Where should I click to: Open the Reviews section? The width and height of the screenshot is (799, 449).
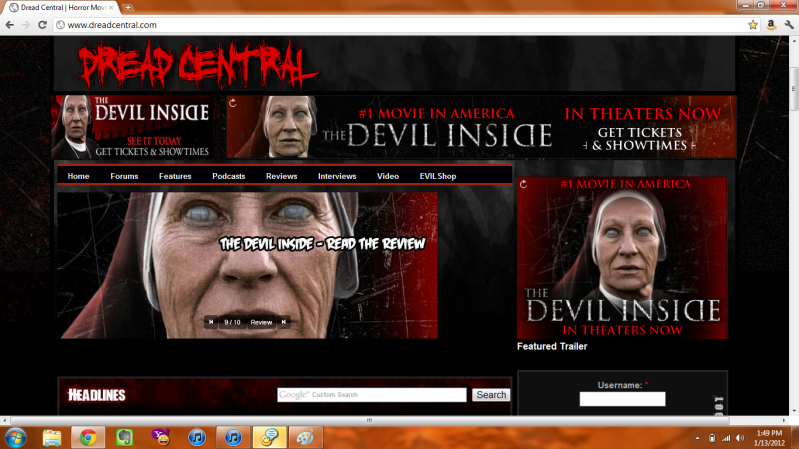point(281,176)
